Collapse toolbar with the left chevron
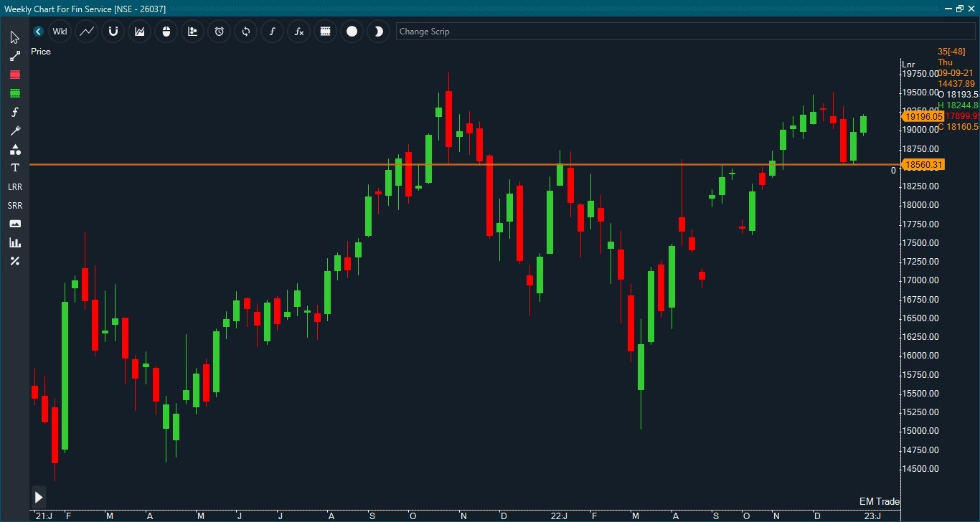The height and width of the screenshot is (522, 980). tap(38, 32)
